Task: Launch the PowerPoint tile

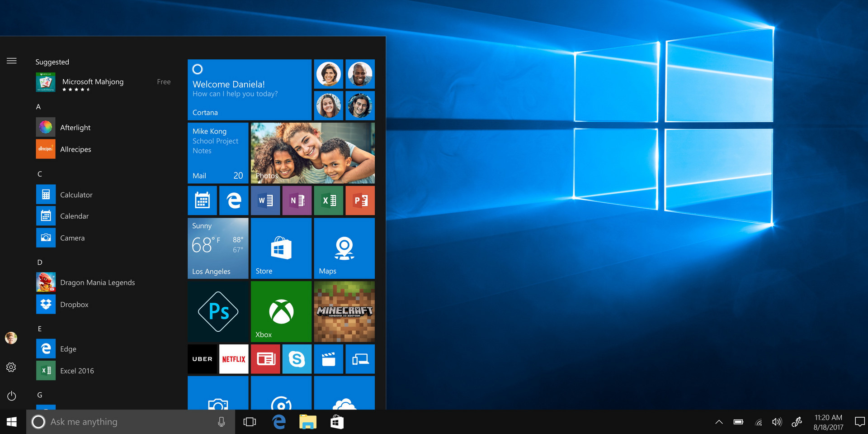Action: tap(360, 200)
